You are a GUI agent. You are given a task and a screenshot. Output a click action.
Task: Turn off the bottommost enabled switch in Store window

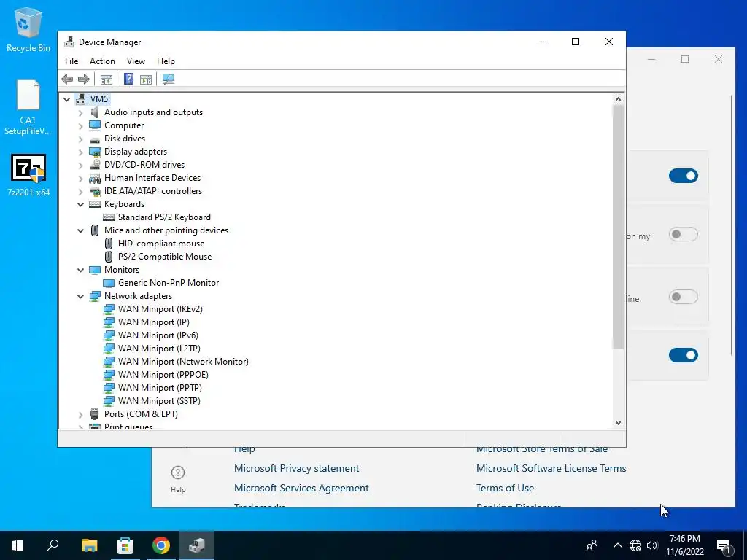tap(683, 355)
